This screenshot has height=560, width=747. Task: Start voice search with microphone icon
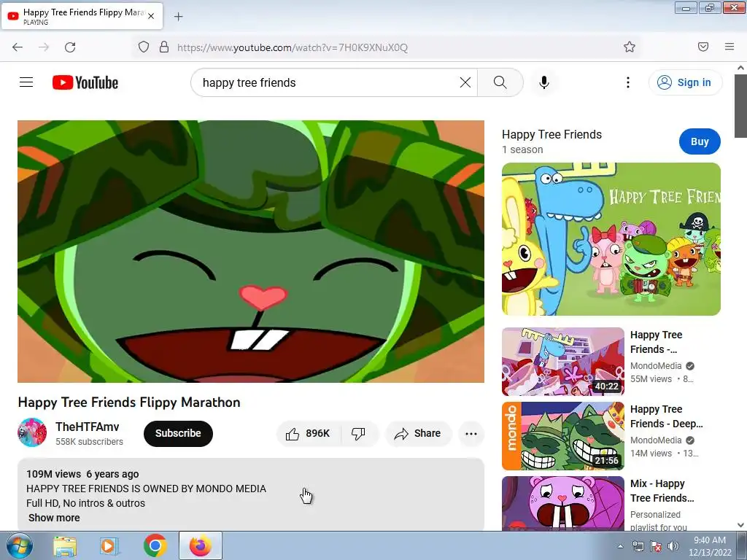click(x=544, y=82)
